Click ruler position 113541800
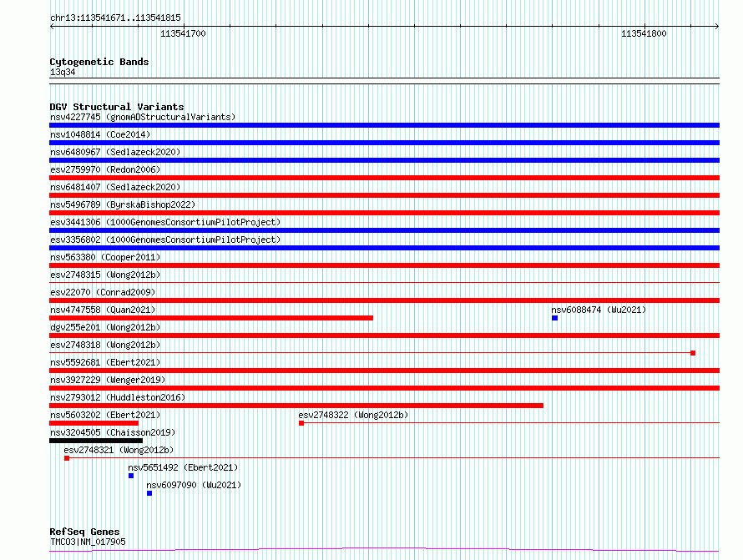 point(644,33)
